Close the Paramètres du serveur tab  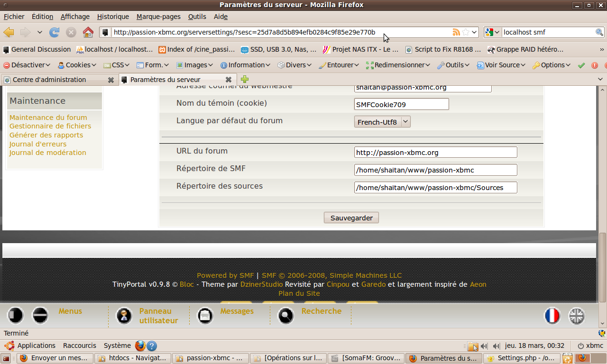point(229,80)
